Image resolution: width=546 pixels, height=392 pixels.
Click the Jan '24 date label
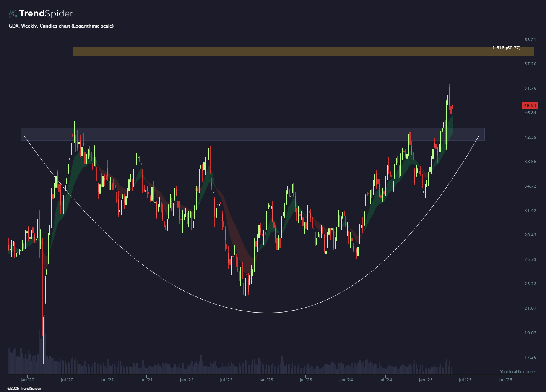pos(346,380)
